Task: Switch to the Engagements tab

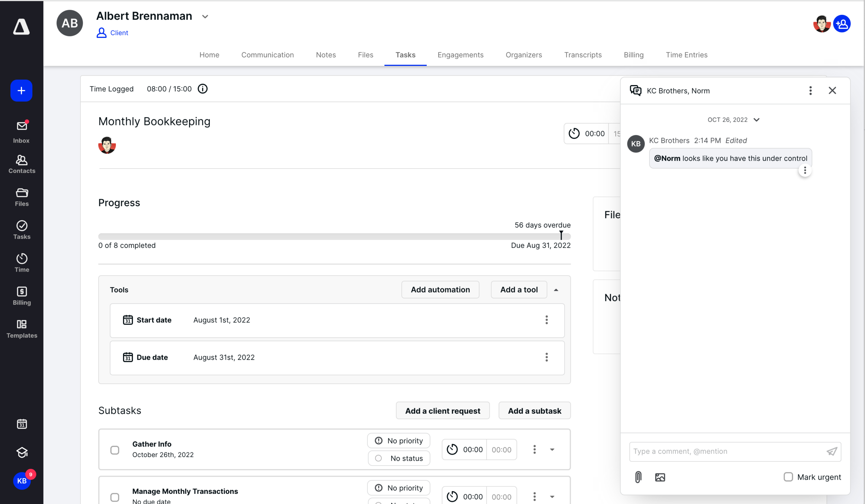Action: tap(460, 55)
